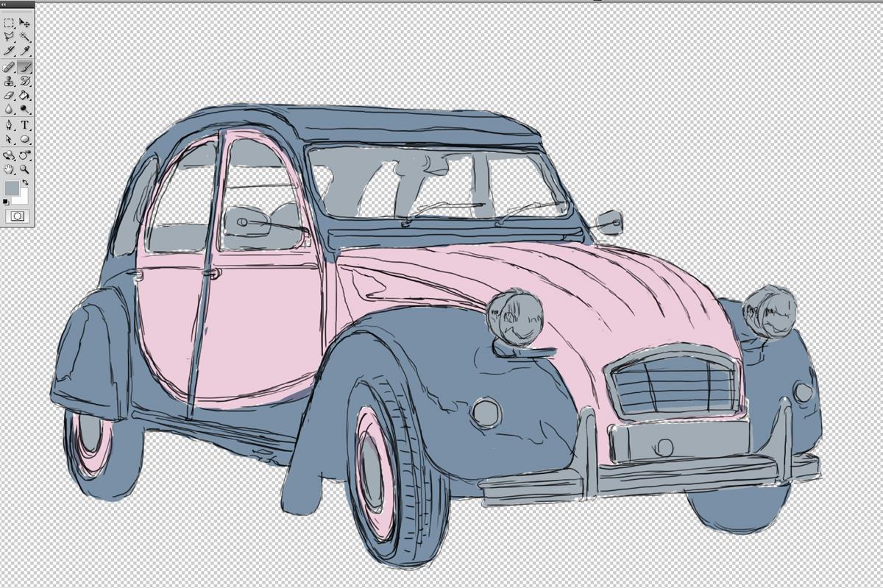Select the Eyedropper tool
883x588 pixels.
[24, 50]
